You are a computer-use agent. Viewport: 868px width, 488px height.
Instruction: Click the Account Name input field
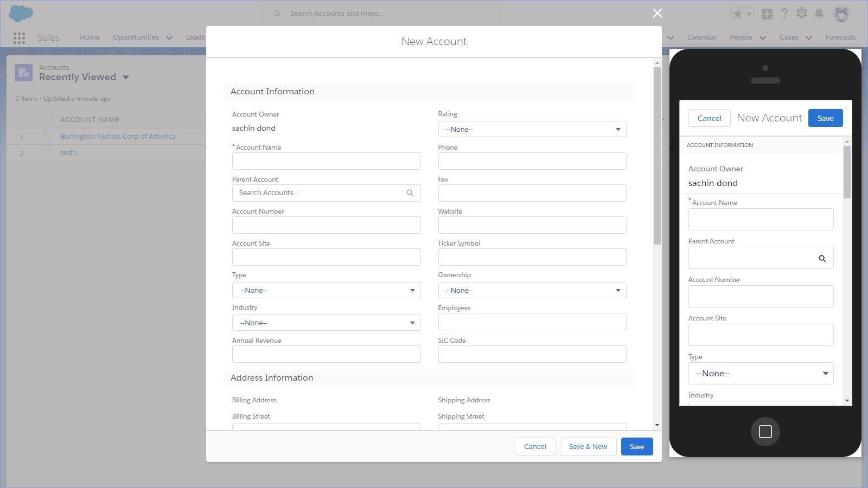pos(325,160)
